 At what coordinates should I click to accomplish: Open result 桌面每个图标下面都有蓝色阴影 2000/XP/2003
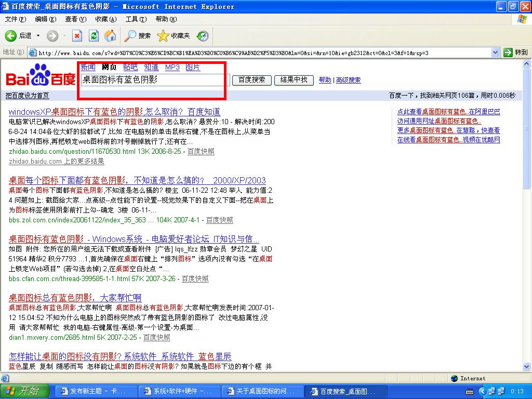[137, 180]
